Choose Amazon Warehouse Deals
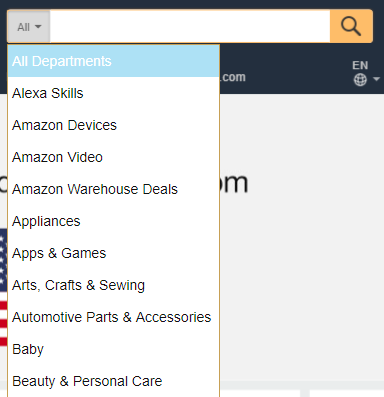Screen dimensions: 384x397 [x=114, y=189]
